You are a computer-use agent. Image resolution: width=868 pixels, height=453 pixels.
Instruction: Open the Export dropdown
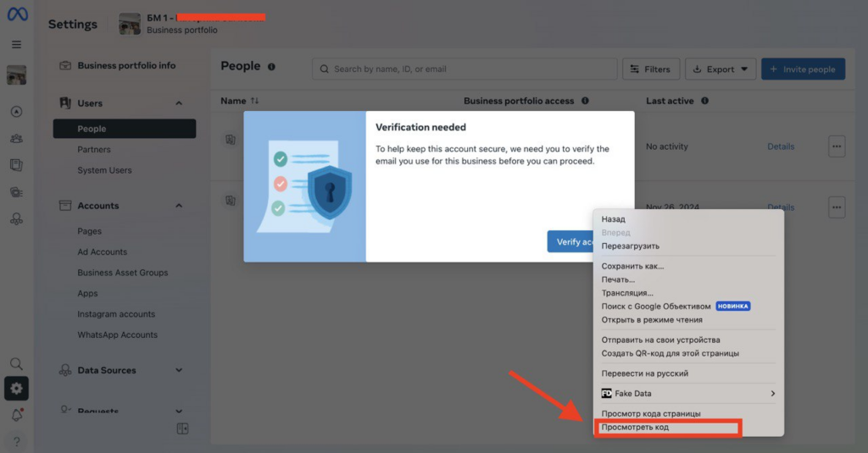(x=721, y=69)
